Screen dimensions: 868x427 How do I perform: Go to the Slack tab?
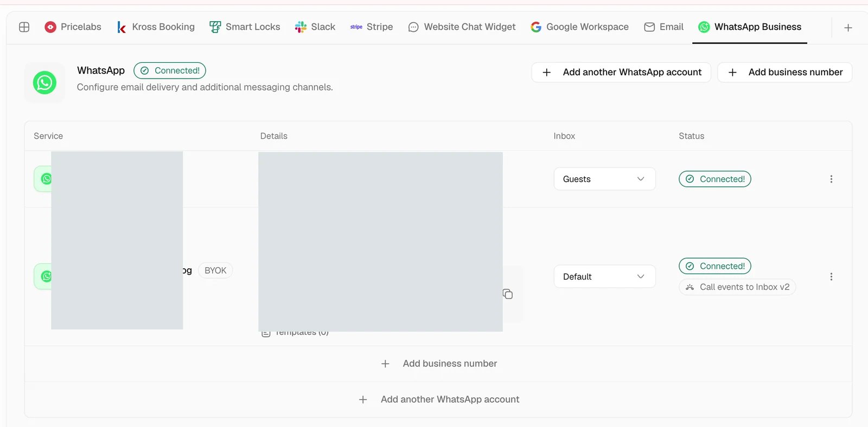click(315, 27)
